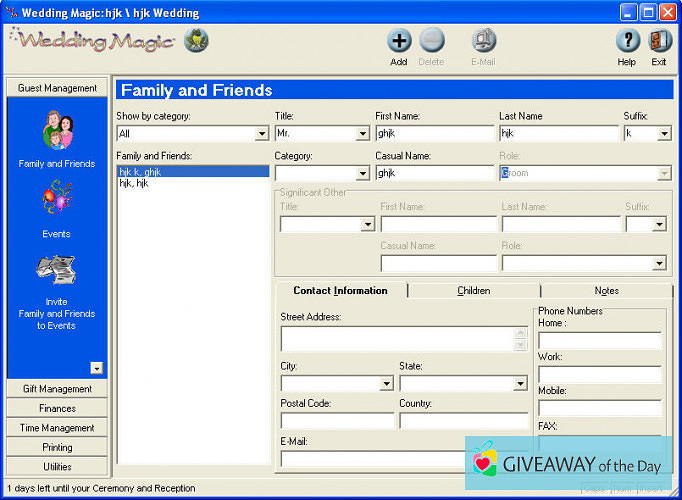Open the Title dropdown showing Mr.

(362, 134)
